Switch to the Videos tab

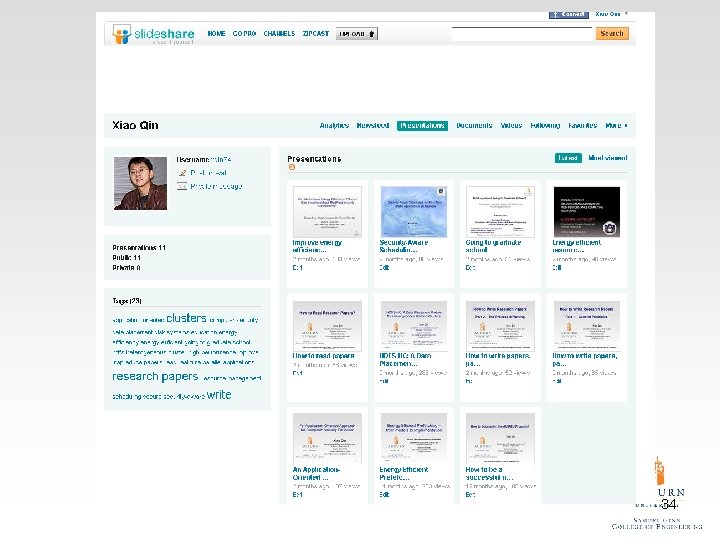click(x=511, y=125)
